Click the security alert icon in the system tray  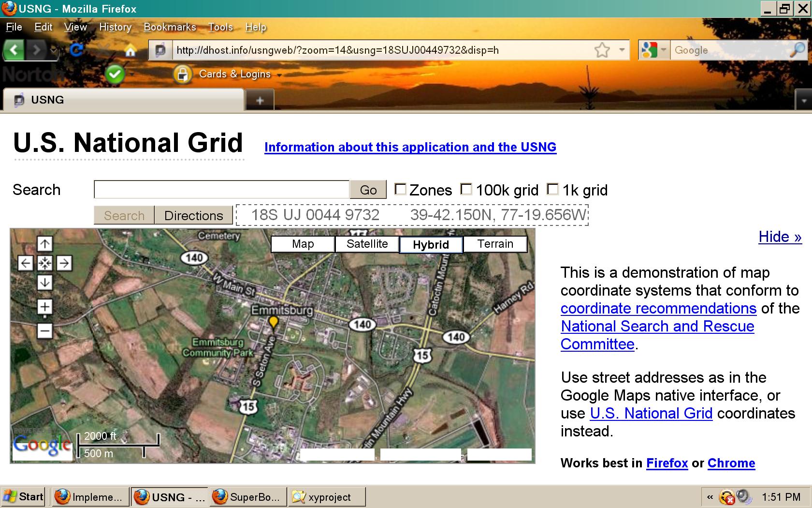[x=727, y=497]
